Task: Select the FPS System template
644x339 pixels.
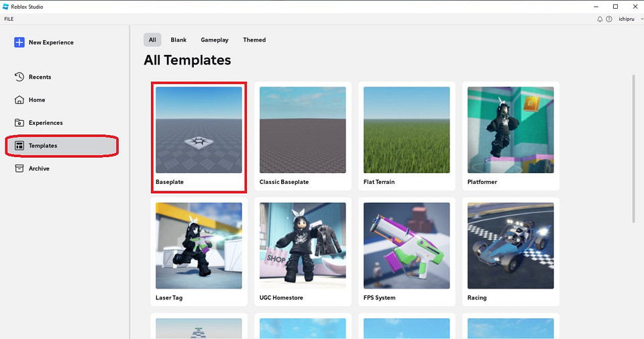Action: click(x=407, y=246)
